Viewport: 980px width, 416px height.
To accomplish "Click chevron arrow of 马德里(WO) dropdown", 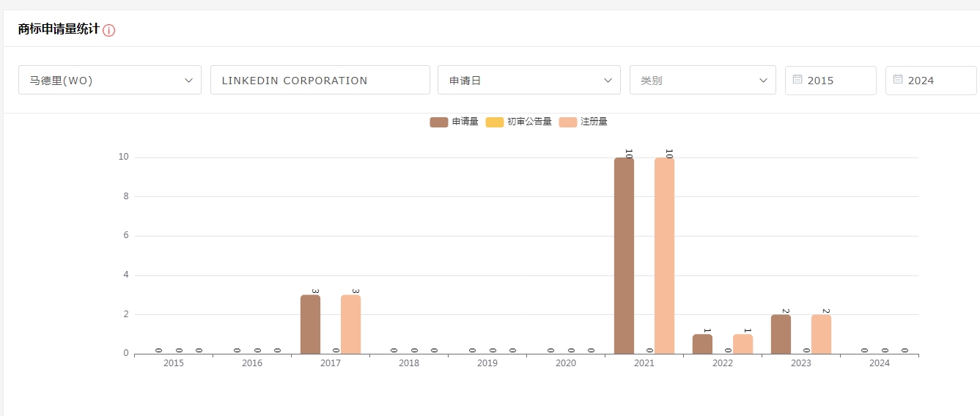I will tap(188, 81).
